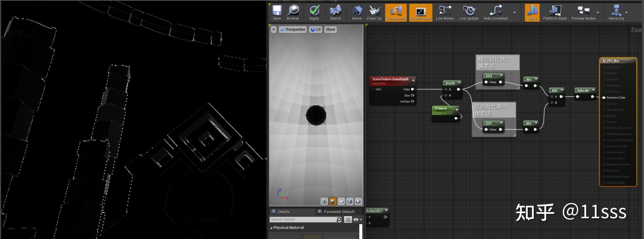The image size is (644, 239).
Task: Click the Saturate node output pin
Action: click(x=593, y=97)
